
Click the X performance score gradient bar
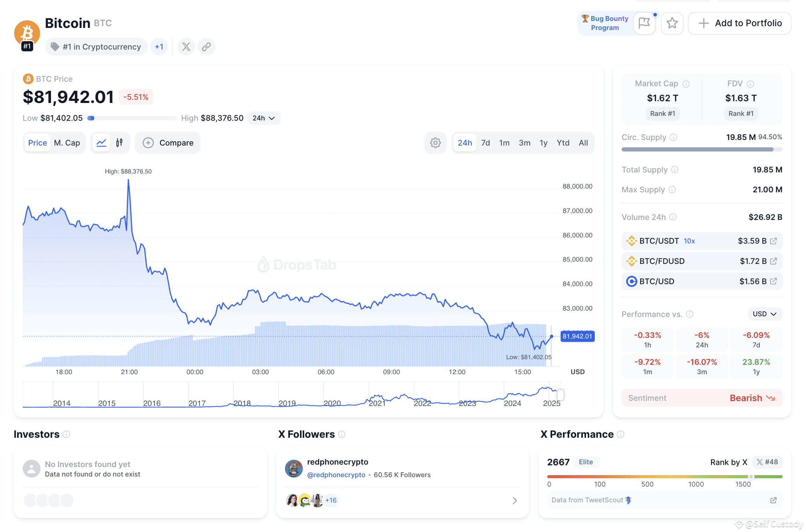click(665, 476)
